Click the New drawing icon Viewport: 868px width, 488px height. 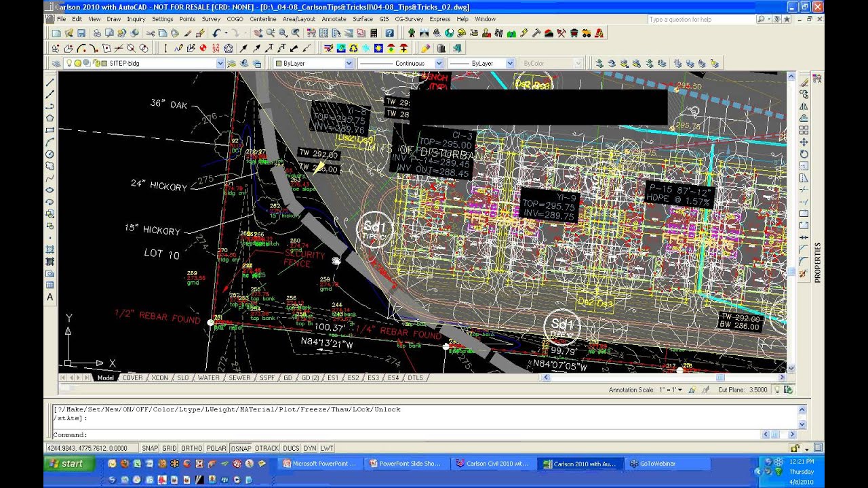[56, 33]
